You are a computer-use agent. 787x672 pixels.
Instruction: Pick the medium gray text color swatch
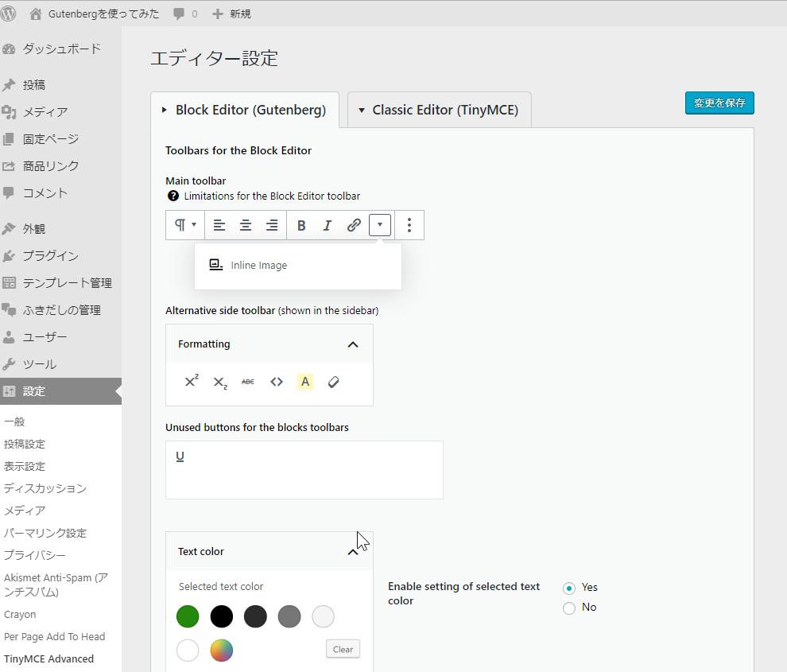click(289, 617)
